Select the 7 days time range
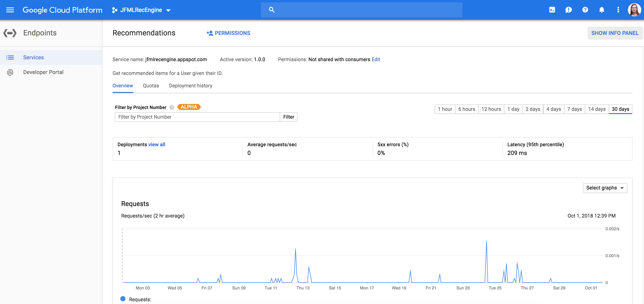 (x=574, y=109)
